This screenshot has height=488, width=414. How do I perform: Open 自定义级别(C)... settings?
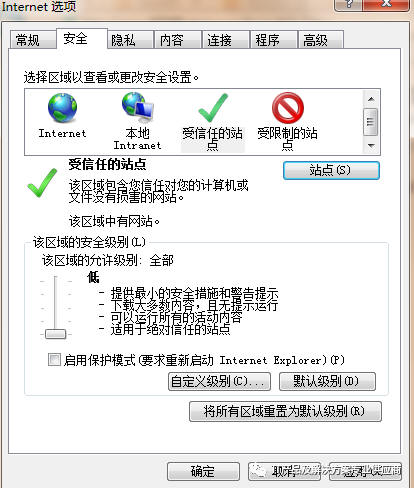pos(219,381)
